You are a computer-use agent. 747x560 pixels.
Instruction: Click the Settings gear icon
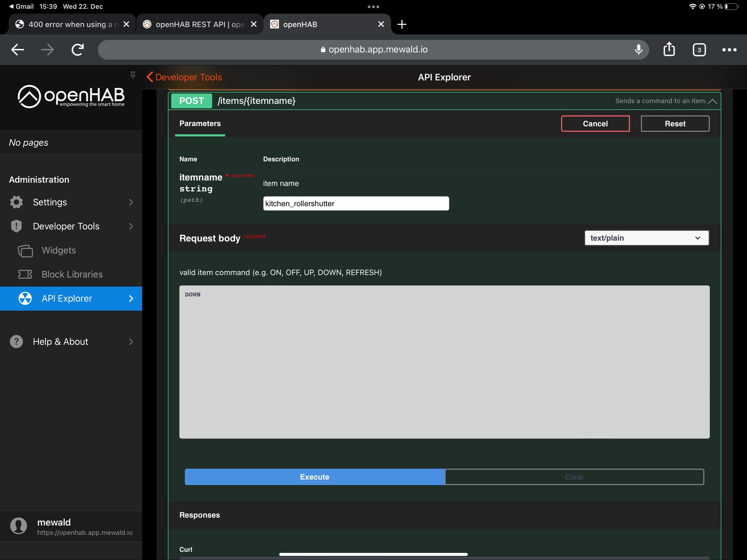click(16, 202)
